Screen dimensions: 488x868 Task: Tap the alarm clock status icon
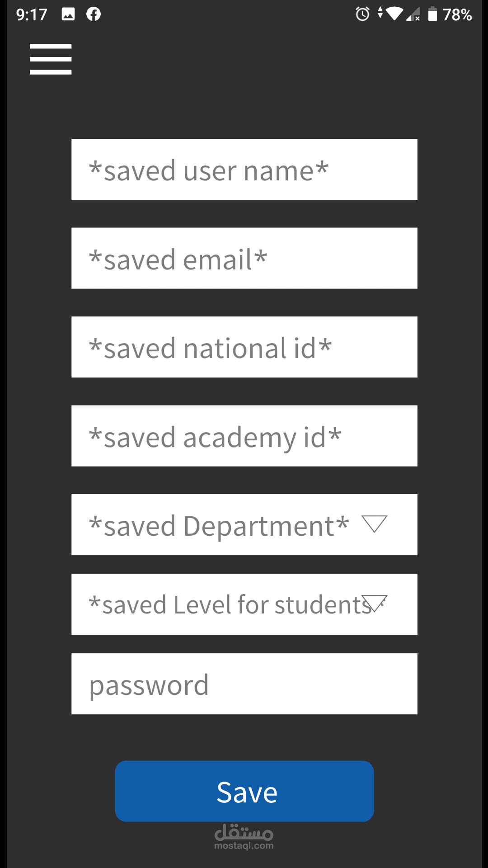click(362, 14)
